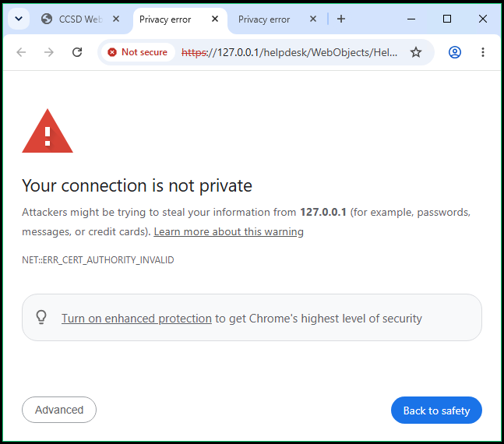Click the Advanced button
Screen dimensions: 504x444
coord(59,410)
